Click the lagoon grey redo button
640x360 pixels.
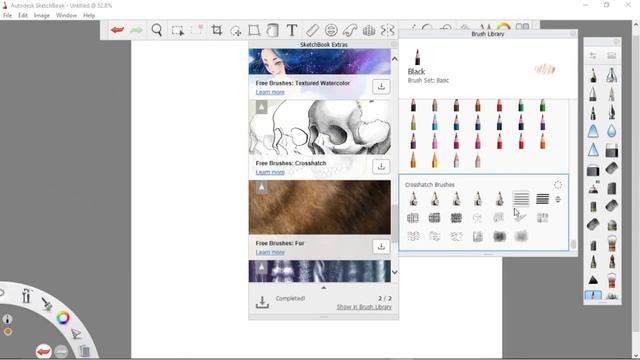point(61,351)
